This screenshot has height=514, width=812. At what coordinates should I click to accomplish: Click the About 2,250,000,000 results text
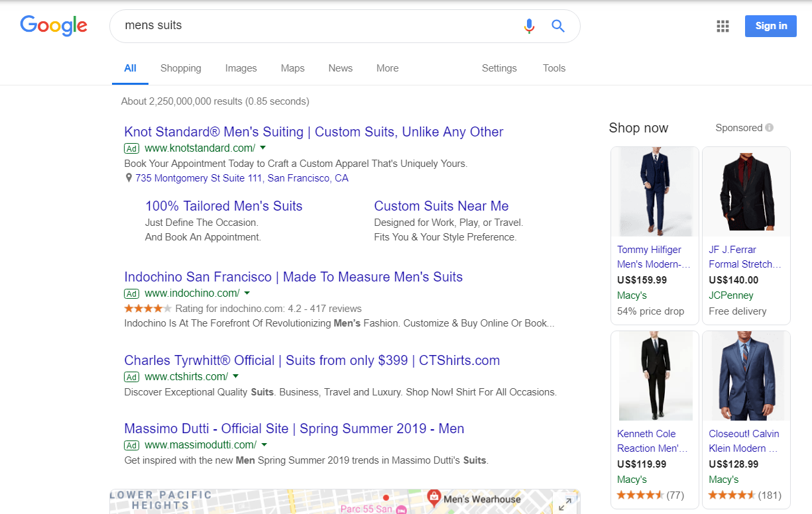[x=215, y=101]
